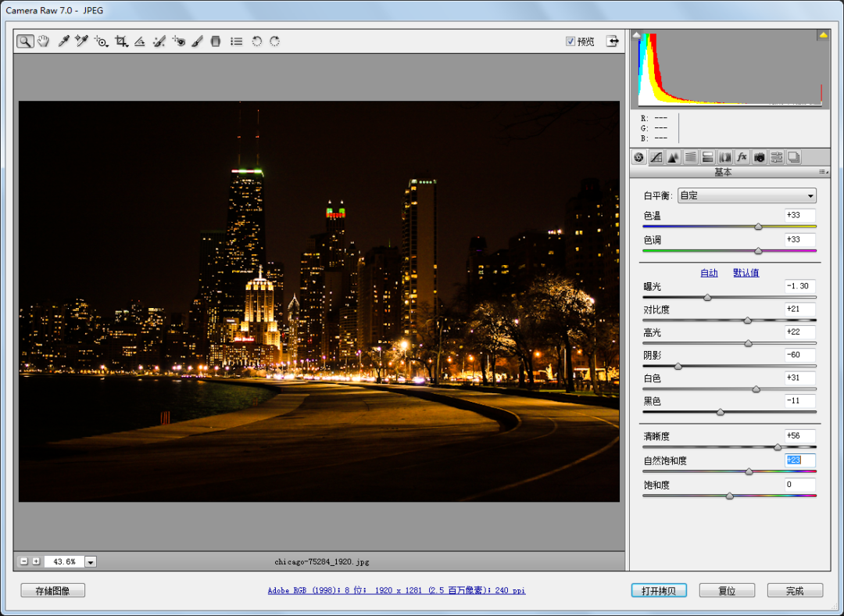This screenshot has height=616, width=844.
Task: Select the Hand tool
Action: [x=44, y=41]
